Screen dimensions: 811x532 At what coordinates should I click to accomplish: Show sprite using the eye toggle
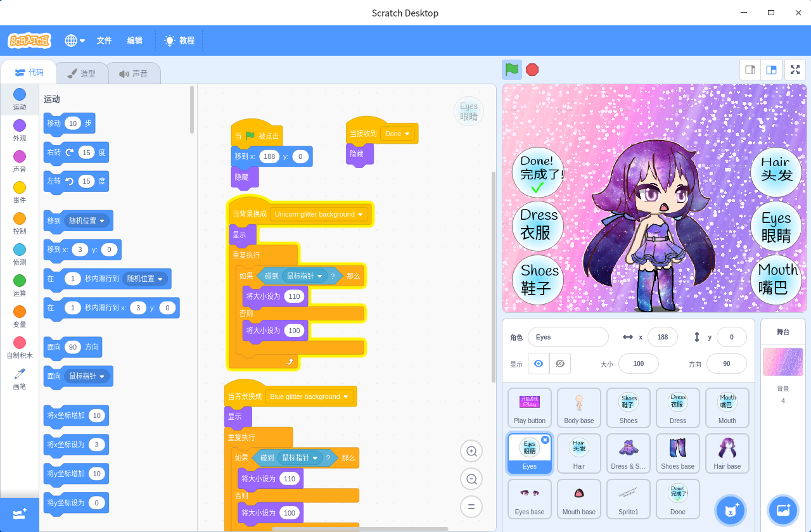coord(539,364)
